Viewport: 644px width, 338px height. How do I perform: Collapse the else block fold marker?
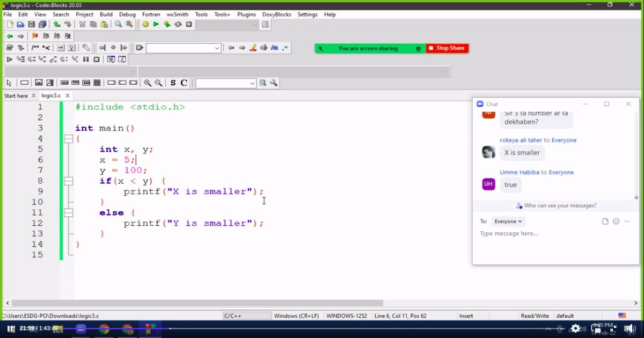pyautogui.click(x=68, y=213)
